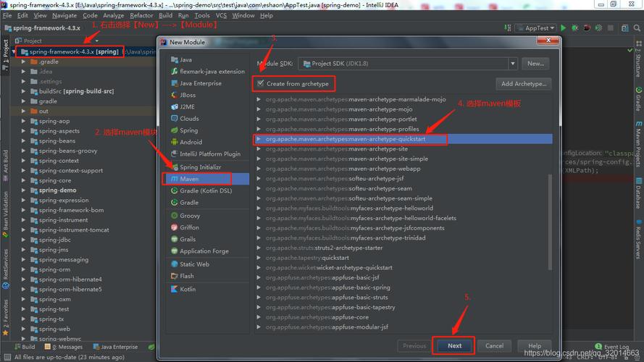The width and height of the screenshot is (644, 362).
Task: Open the Gradle side tool panel
Action: [x=638, y=98]
